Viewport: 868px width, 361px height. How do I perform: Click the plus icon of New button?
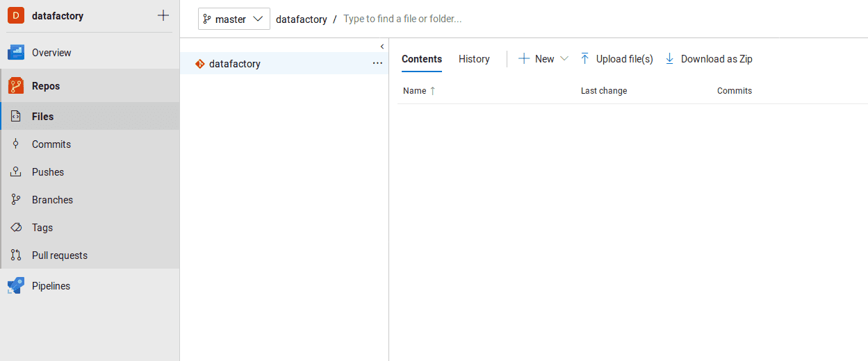click(x=524, y=59)
